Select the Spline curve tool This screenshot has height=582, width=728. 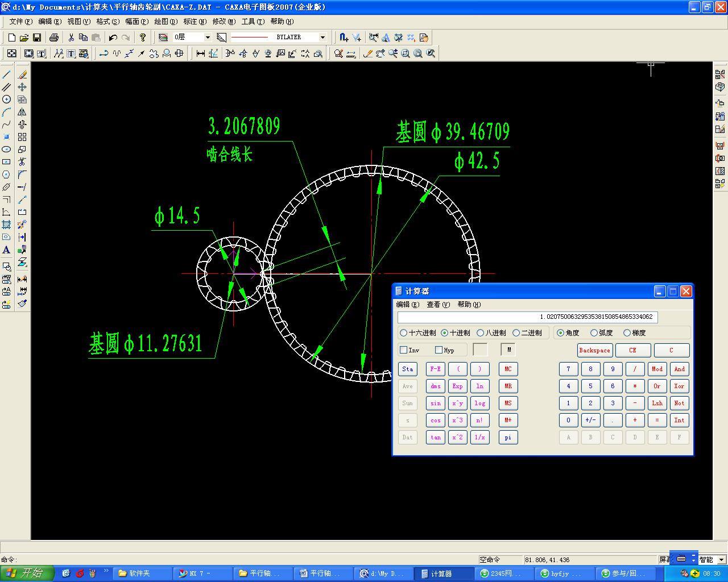6,124
